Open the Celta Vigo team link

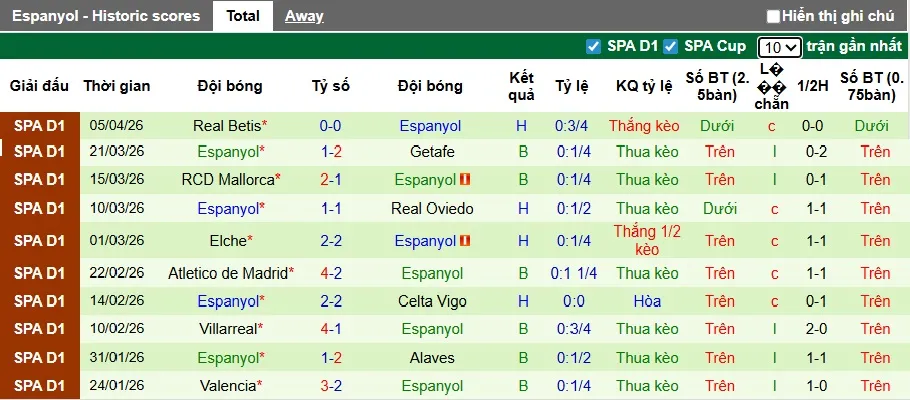pyautogui.click(x=432, y=301)
